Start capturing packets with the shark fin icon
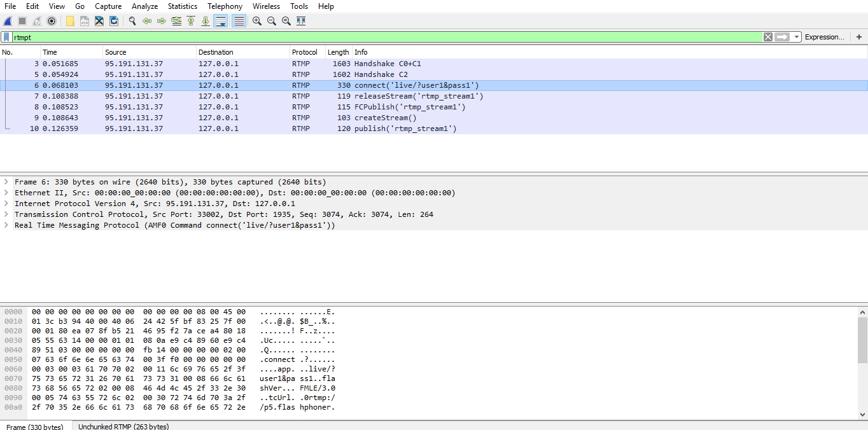The image size is (868, 430). 8,21
